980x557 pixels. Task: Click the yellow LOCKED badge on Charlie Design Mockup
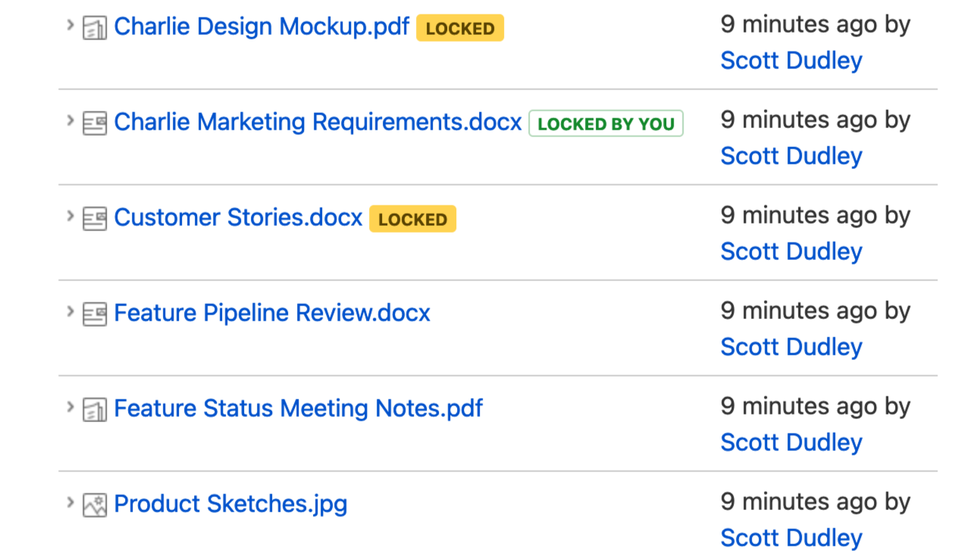point(460,29)
